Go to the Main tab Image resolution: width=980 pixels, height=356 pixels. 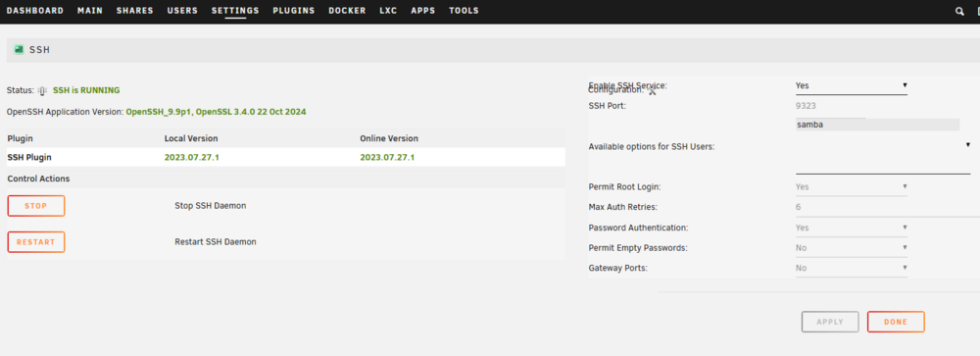[90, 11]
